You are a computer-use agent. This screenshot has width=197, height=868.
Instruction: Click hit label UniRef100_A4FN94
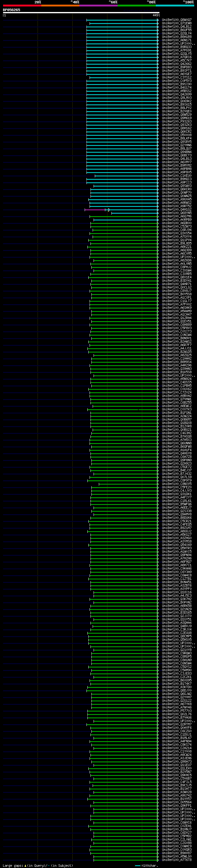(176, 741)
